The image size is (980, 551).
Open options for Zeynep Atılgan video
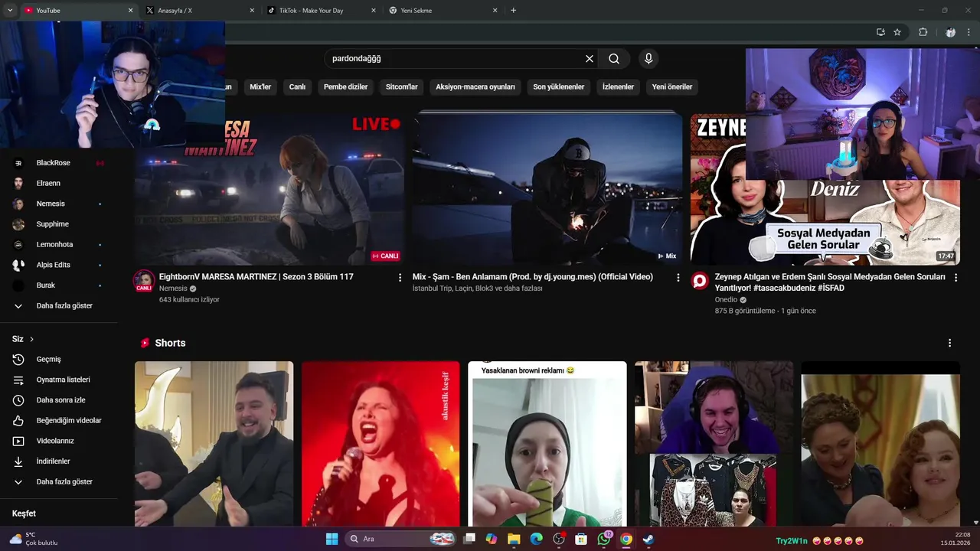click(x=955, y=278)
